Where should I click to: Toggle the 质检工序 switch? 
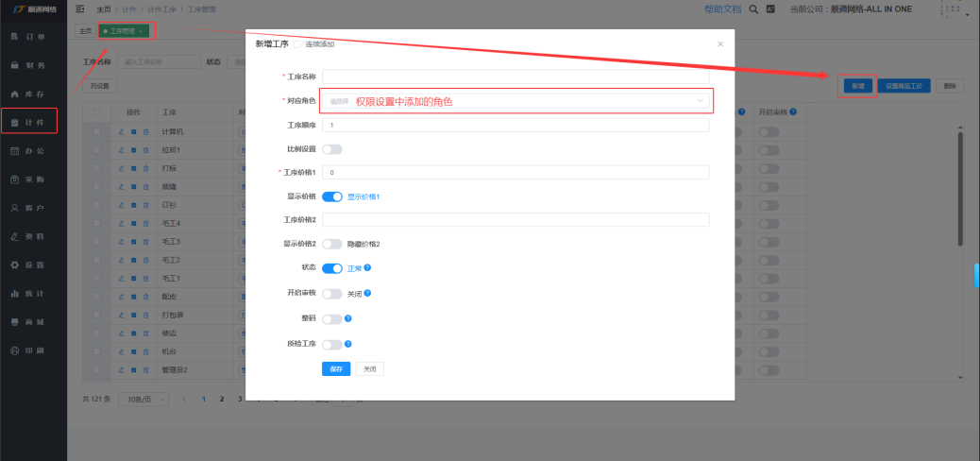point(332,344)
